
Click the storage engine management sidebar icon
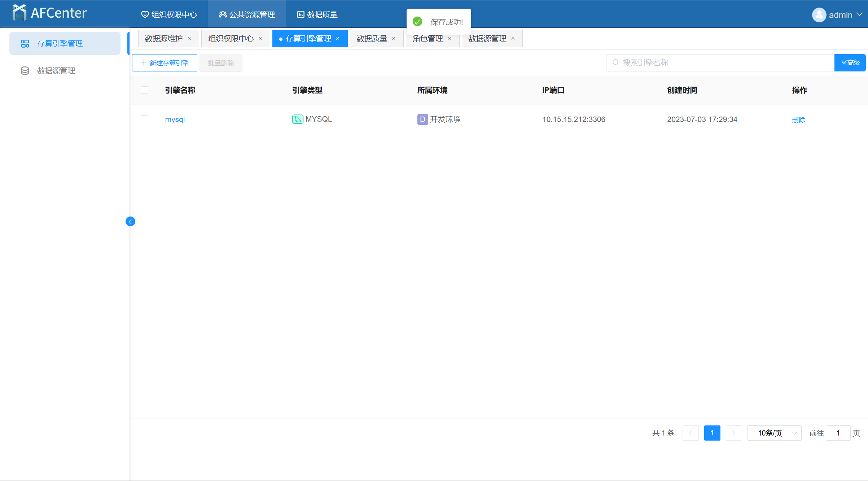point(25,44)
